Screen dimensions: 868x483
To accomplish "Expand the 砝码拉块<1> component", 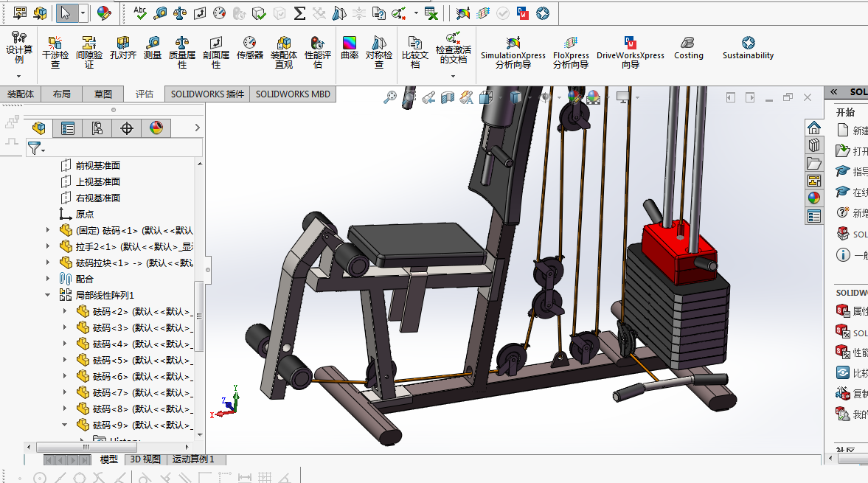I will (48, 263).
